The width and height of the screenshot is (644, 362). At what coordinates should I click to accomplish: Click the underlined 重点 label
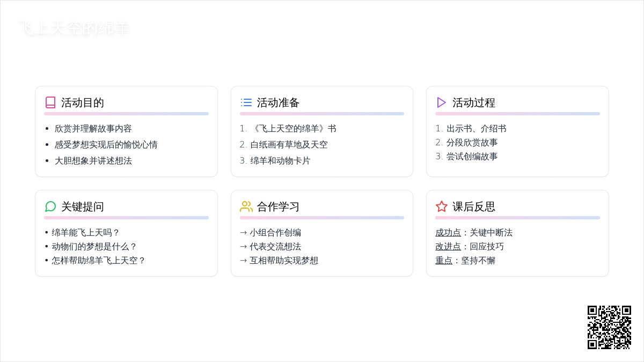(444, 261)
